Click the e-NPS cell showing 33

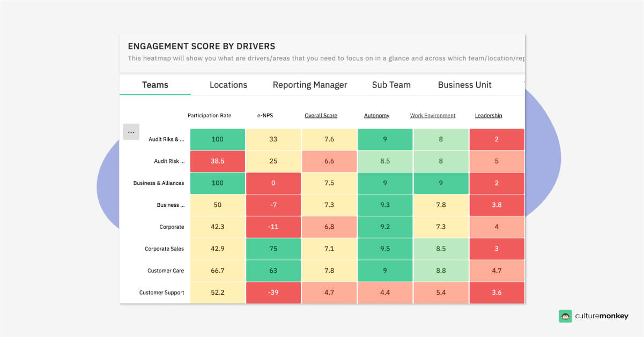point(273,139)
